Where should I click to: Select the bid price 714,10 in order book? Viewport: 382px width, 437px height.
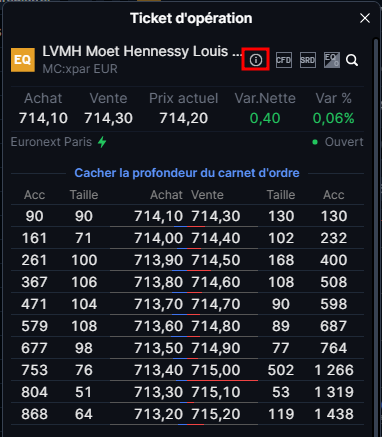pos(159,216)
